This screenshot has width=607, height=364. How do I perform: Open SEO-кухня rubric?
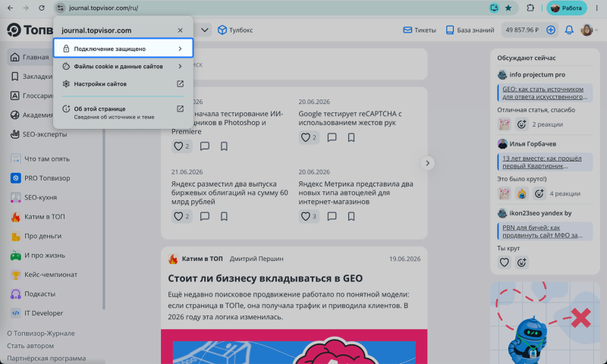point(33,197)
